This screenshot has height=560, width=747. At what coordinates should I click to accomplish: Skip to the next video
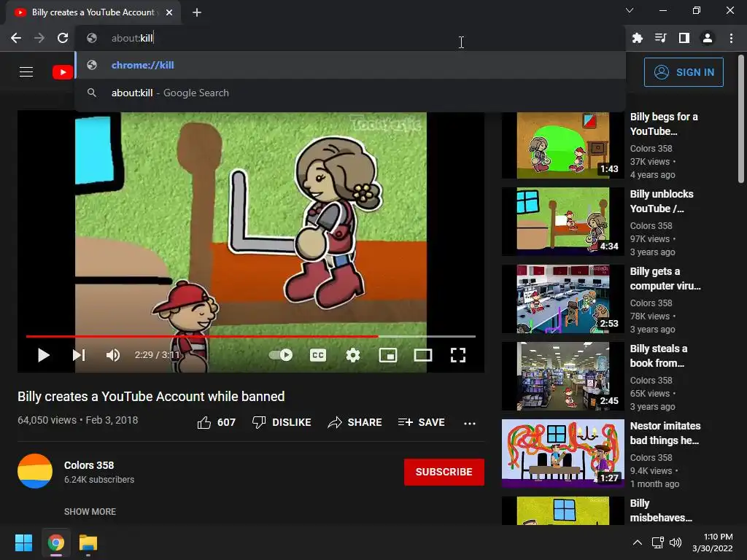[79, 355]
